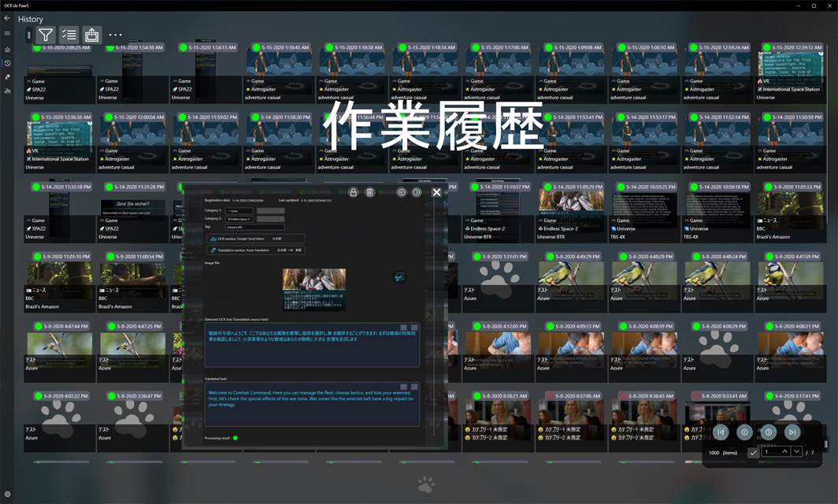Jump to the last page
Viewport: 838px width, 504px height.
coord(792,432)
